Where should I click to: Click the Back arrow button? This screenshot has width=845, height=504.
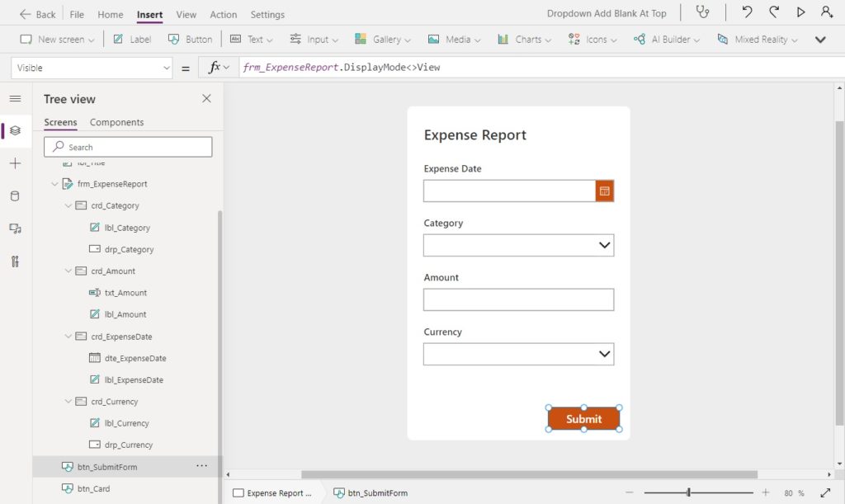37,15
